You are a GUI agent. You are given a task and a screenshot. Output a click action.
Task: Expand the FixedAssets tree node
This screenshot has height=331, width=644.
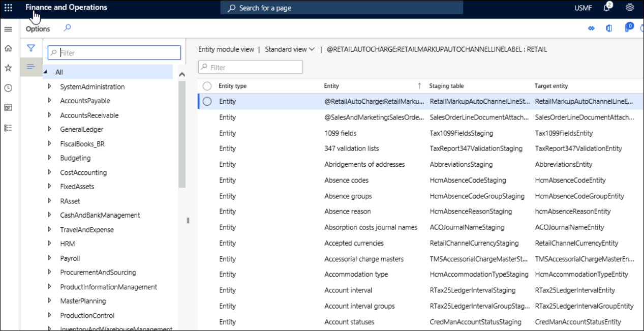(49, 187)
